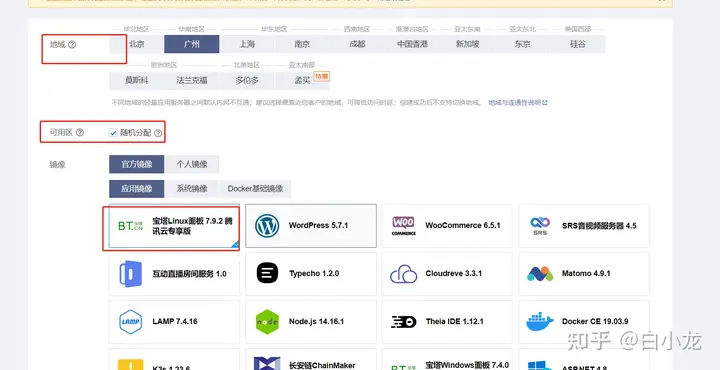Switch to the 个人镜像 tab
This screenshot has width=720, height=370.
[x=192, y=164]
